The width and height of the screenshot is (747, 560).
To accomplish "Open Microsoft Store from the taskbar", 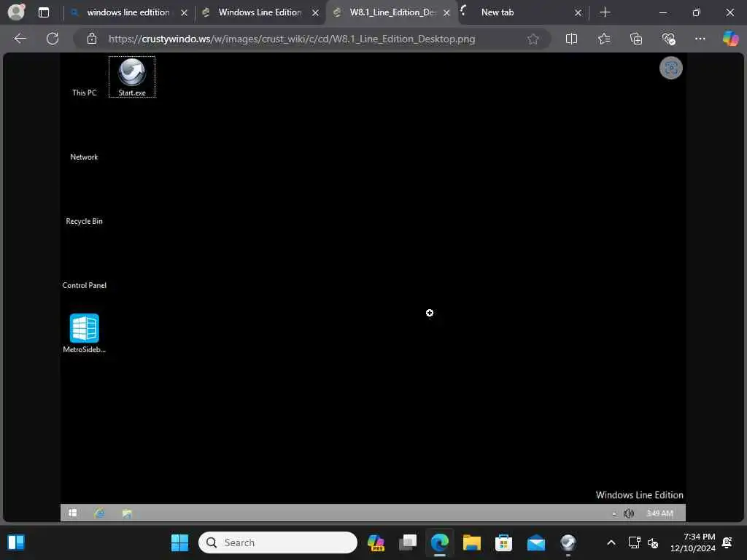I will (x=503, y=542).
